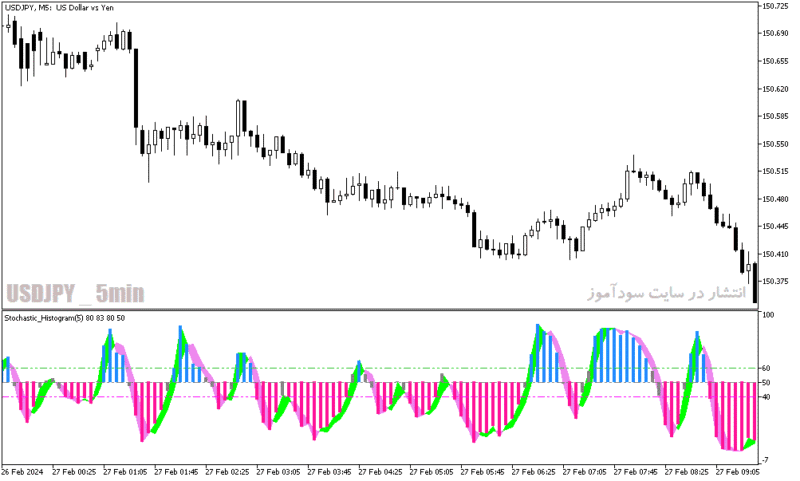The width and height of the screenshot is (800, 481).
Task: Click the '27 Feb 09:05' time axis label
Action: click(738, 472)
